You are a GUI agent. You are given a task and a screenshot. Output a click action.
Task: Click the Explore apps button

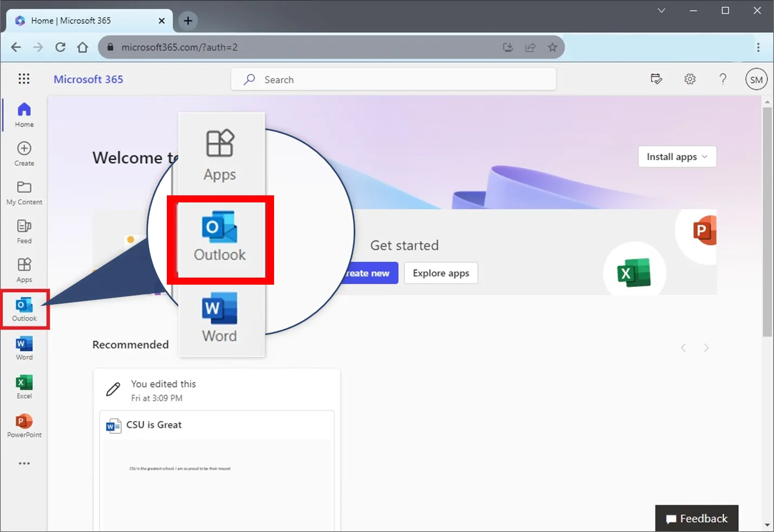tap(440, 273)
